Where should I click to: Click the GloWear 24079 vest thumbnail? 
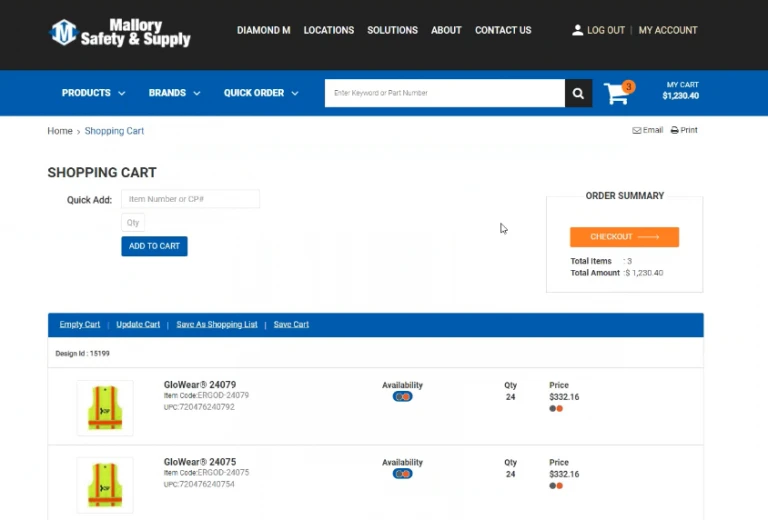[x=105, y=408]
